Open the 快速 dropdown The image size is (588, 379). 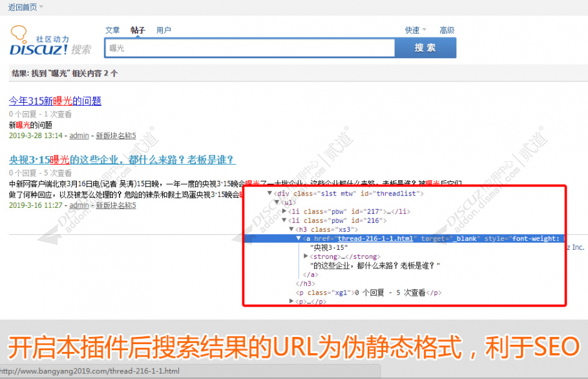tap(415, 30)
